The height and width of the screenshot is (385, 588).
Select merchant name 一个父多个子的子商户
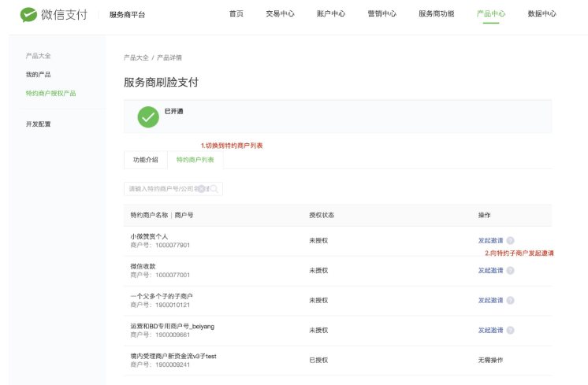click(x=162, y=296)
